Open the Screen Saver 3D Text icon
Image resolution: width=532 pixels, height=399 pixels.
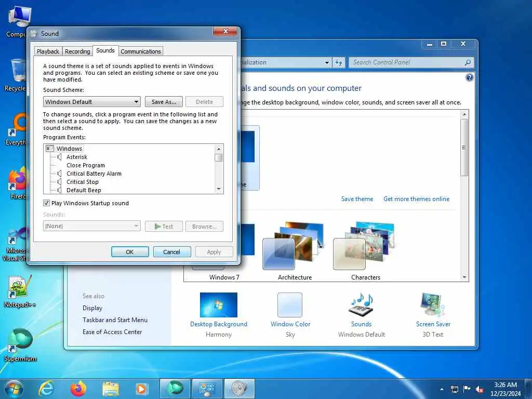pyautogui.click(x=433, y=304)
